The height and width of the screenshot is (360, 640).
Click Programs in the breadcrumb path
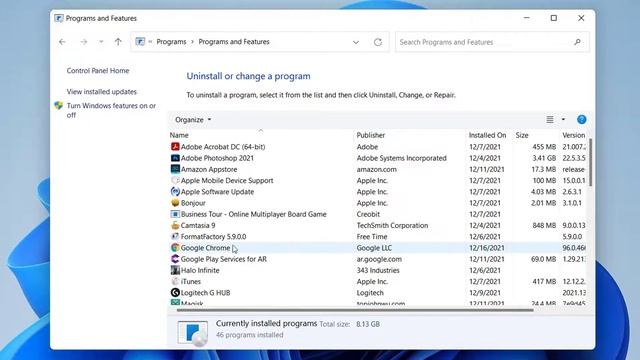point(171,42)
